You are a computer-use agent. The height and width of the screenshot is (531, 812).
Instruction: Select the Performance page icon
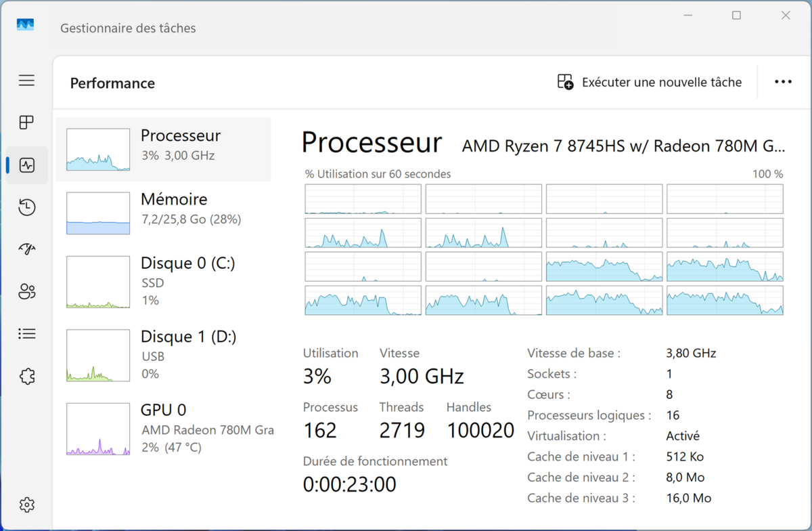click(x=27, y=165)
